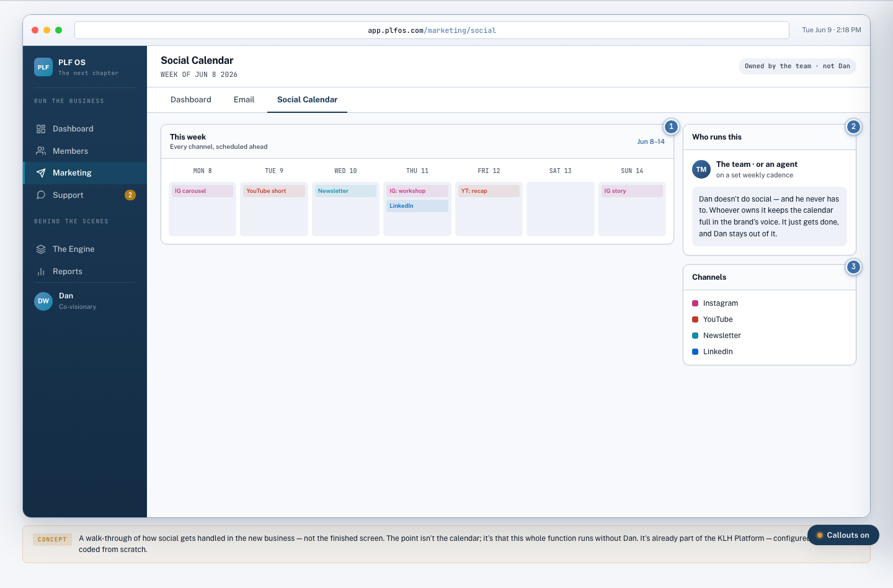
Task: Click the Reports bar chart icon
Action: point(41,272)
